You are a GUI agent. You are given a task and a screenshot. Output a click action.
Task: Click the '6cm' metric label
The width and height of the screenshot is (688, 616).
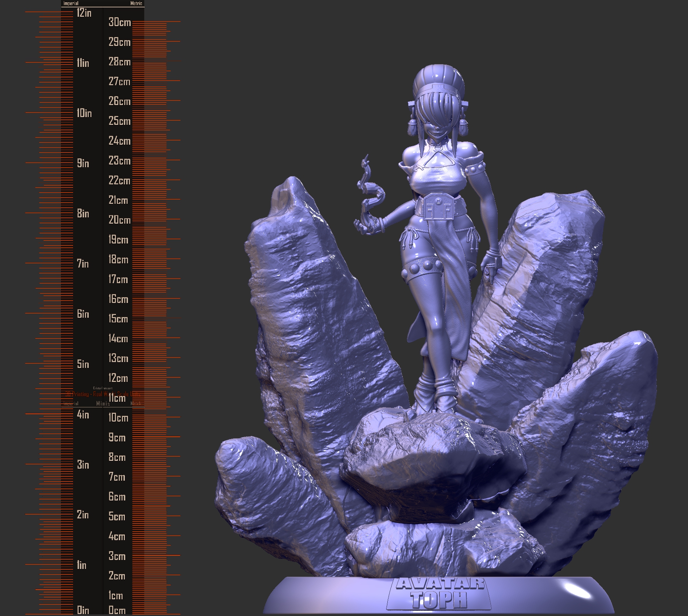tap(117, 497)
